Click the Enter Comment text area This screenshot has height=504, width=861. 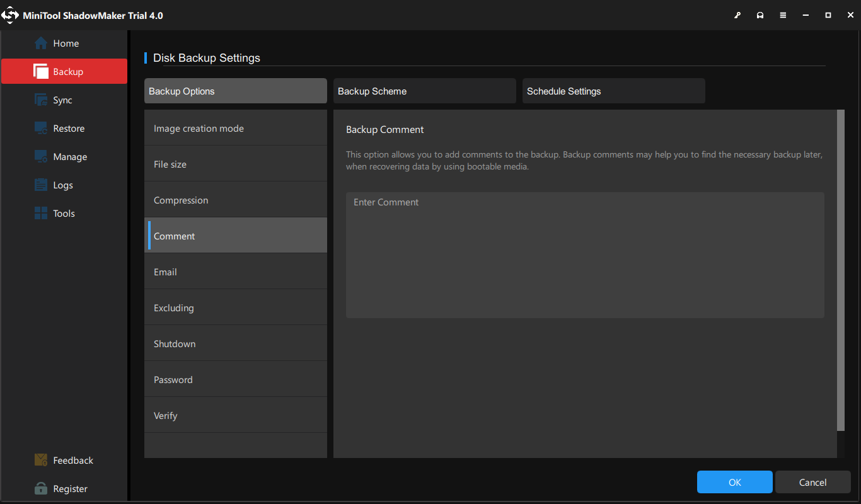(585, 255)
